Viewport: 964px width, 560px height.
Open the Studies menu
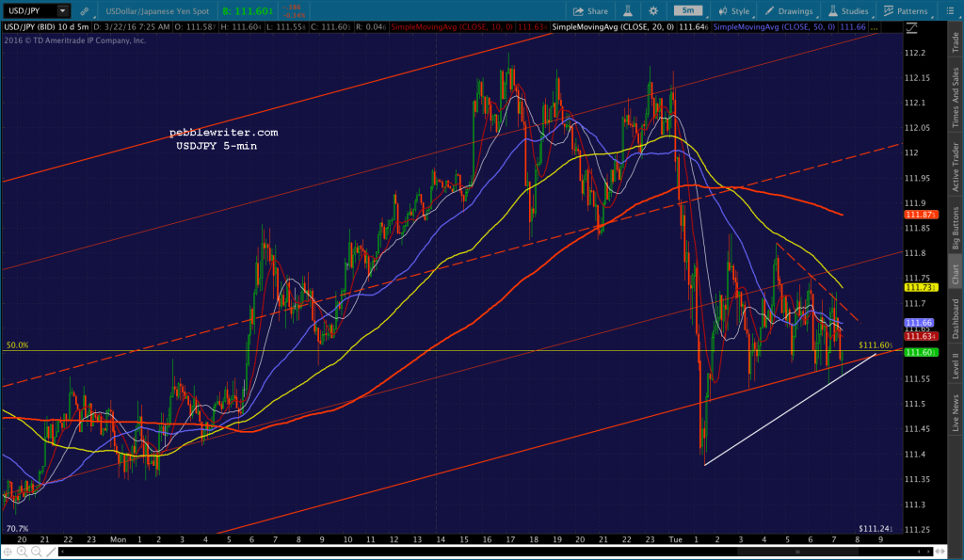coord(848,11)
